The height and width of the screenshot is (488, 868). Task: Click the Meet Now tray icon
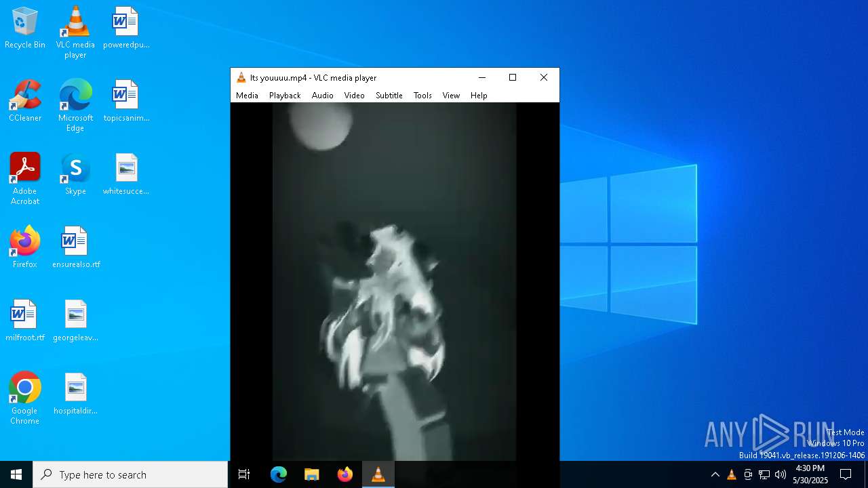(748, 474)
